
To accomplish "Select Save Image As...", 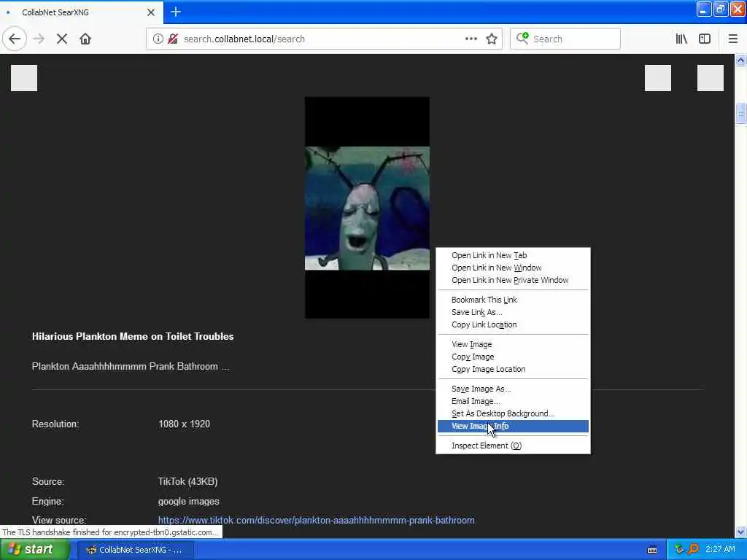I will tap(513, 389).
